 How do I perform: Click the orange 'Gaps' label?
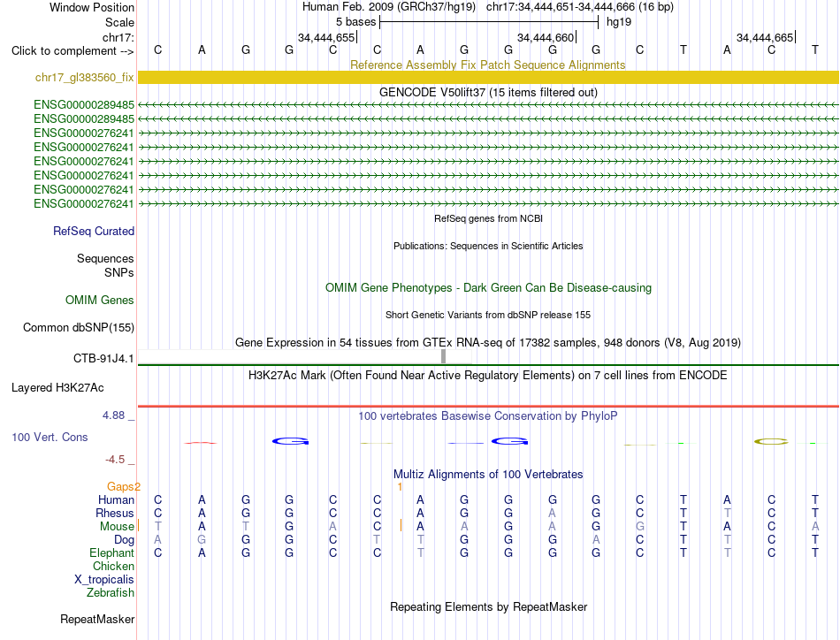(120, 486)
